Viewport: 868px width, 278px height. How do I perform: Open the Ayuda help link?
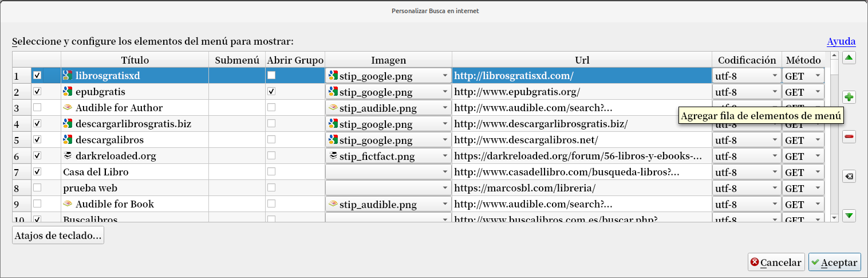click(841, 41)
